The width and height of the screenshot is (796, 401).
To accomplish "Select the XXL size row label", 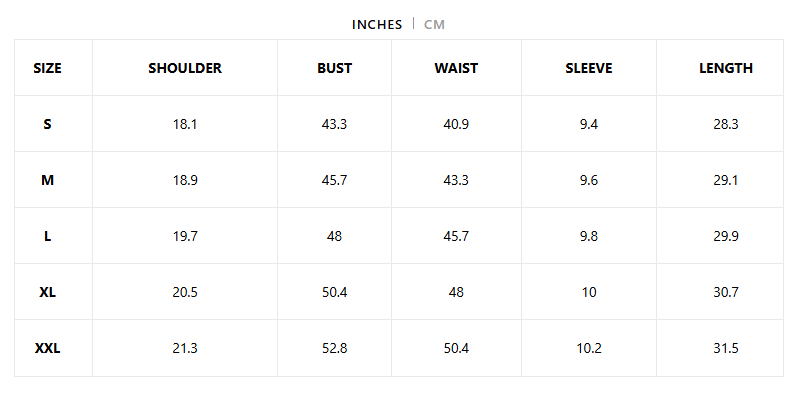I will (x=47, y=348).
